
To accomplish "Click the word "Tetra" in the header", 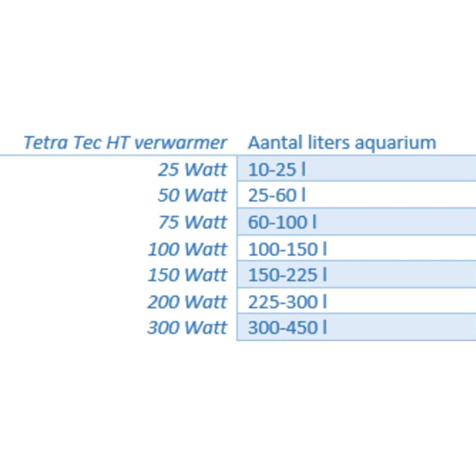I will [46, 143].
